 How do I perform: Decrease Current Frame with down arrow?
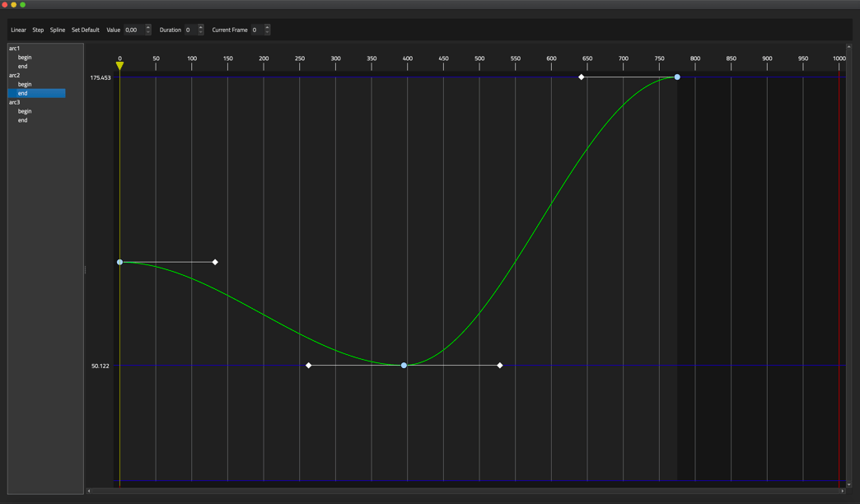[x=267, y=32]
